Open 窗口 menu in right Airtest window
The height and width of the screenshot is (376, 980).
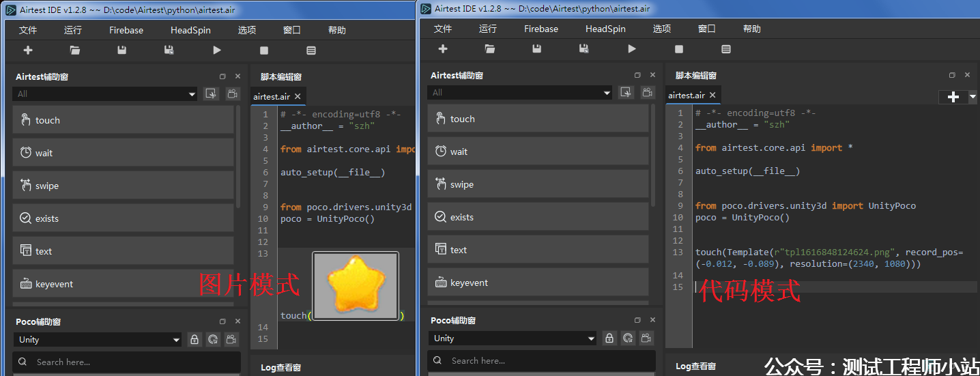[707, 29]
